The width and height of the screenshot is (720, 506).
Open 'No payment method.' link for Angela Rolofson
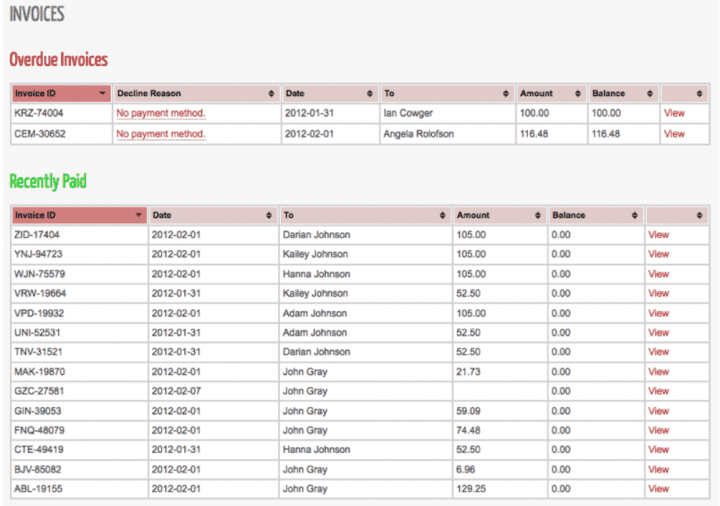[161, 133]
